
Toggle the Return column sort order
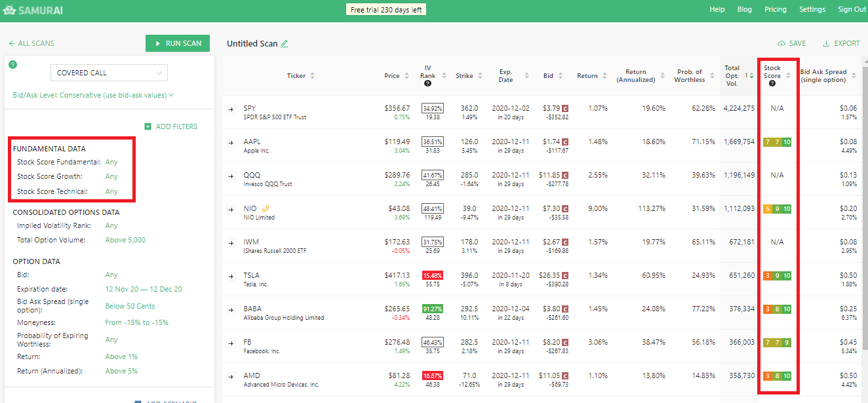coord(603,75)
